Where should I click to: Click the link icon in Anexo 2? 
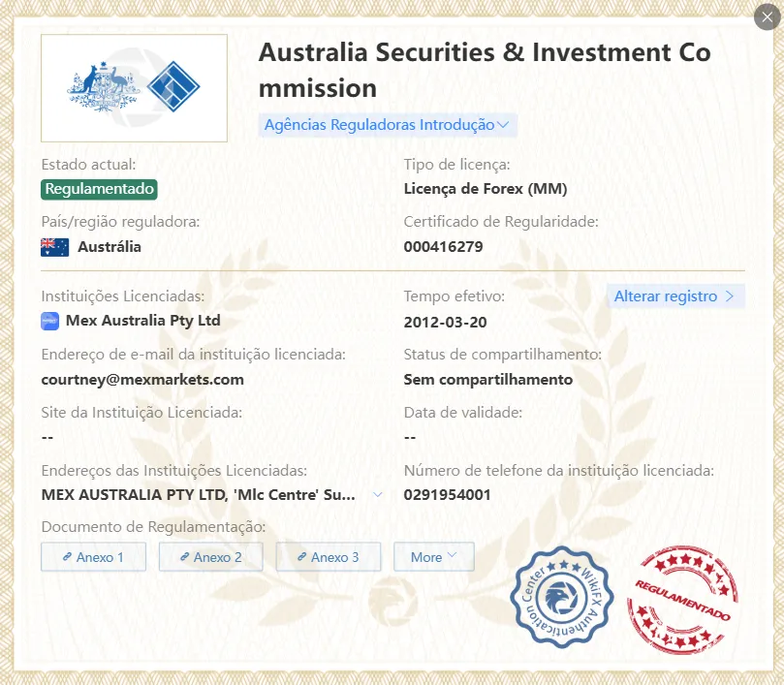(x=184, y=556)
